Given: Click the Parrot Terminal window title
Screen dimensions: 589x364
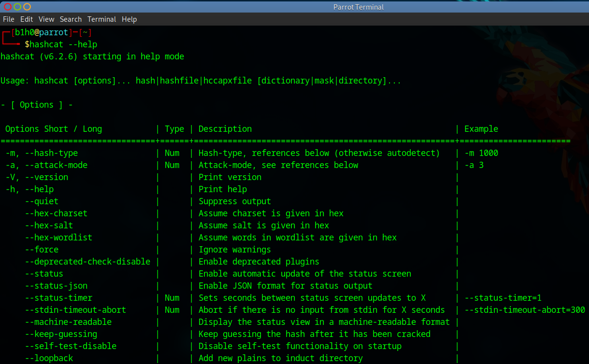Looking at the screenshot, I should [x=359, y=7].
